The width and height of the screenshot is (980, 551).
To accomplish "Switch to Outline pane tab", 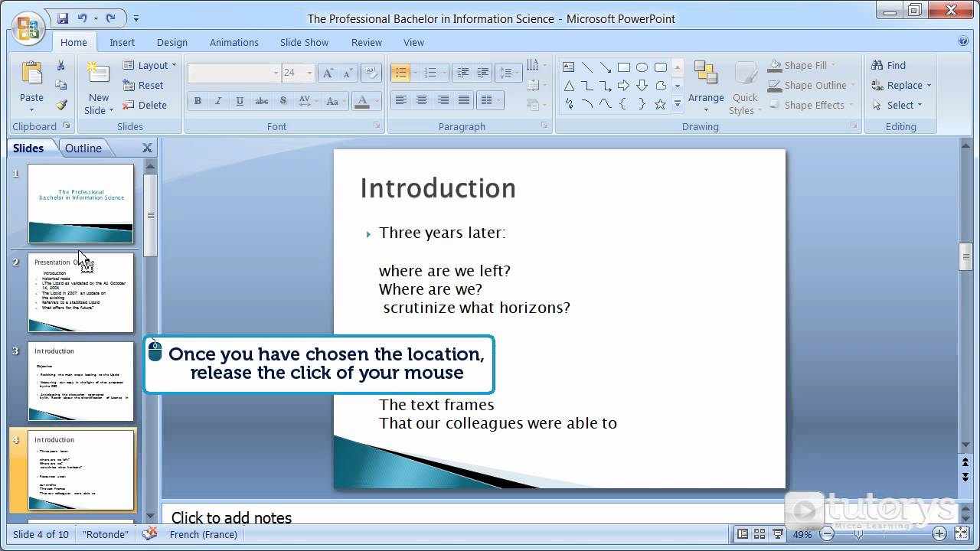I will (83, 148).
